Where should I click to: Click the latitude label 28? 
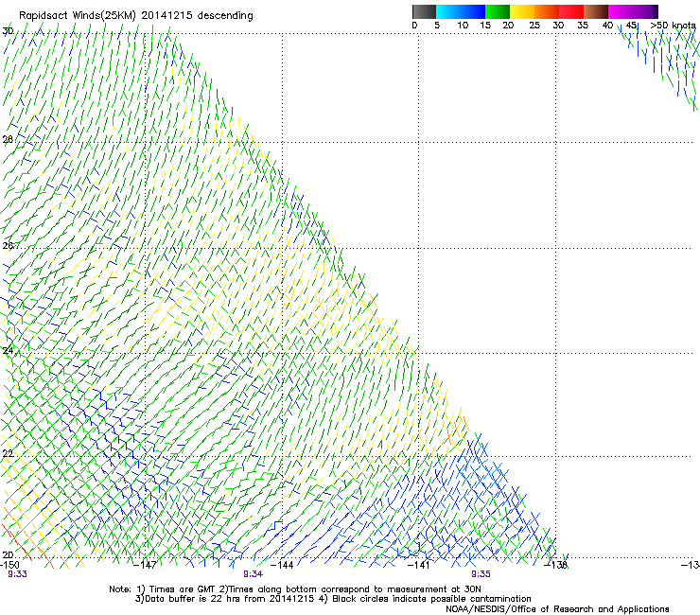[8, 139]
